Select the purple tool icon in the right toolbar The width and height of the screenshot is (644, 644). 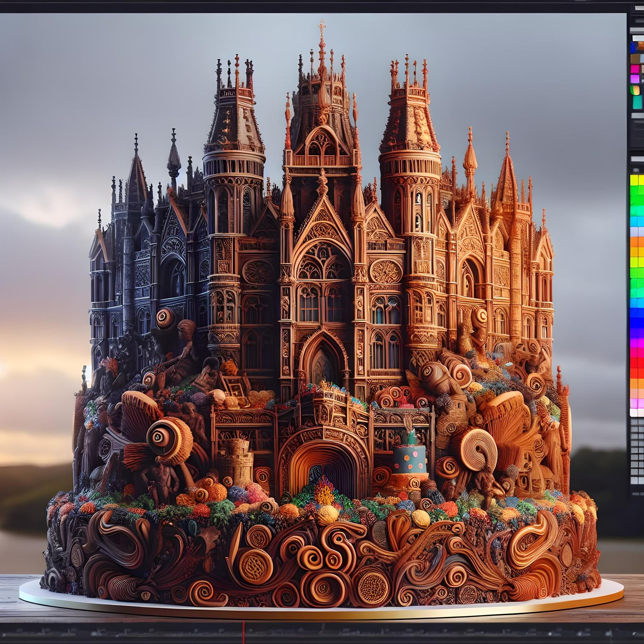coord(636,79)
